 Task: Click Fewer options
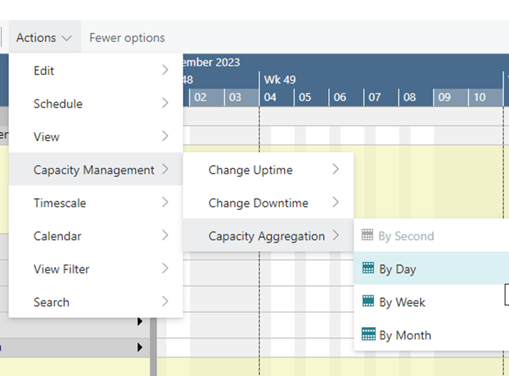[x=127, y=38]
